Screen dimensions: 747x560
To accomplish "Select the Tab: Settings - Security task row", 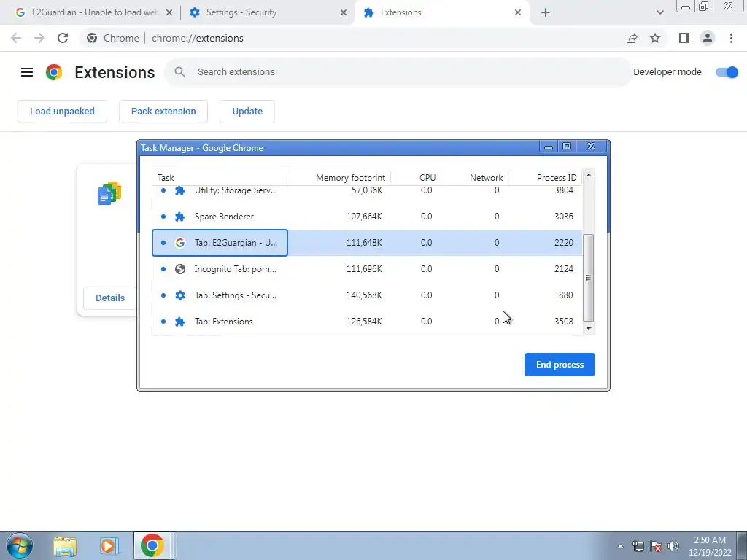I will [368, 295].
